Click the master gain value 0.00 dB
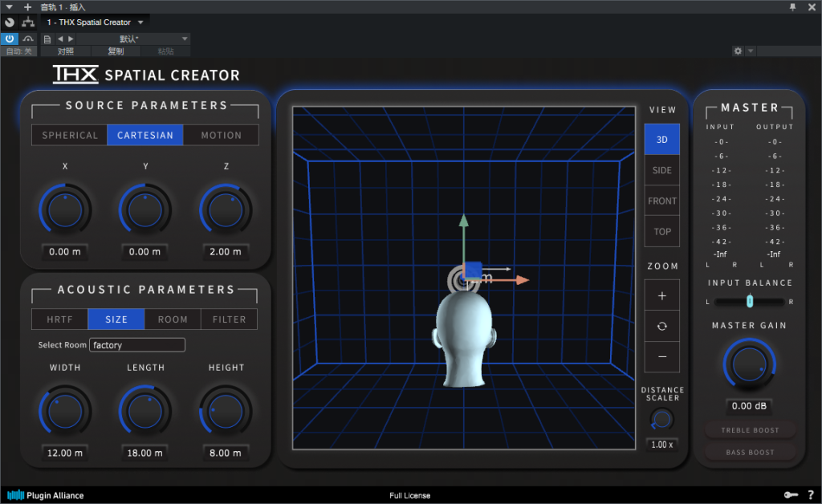Image resolution: width=822 pixels, height=504 pixels. 749,406
